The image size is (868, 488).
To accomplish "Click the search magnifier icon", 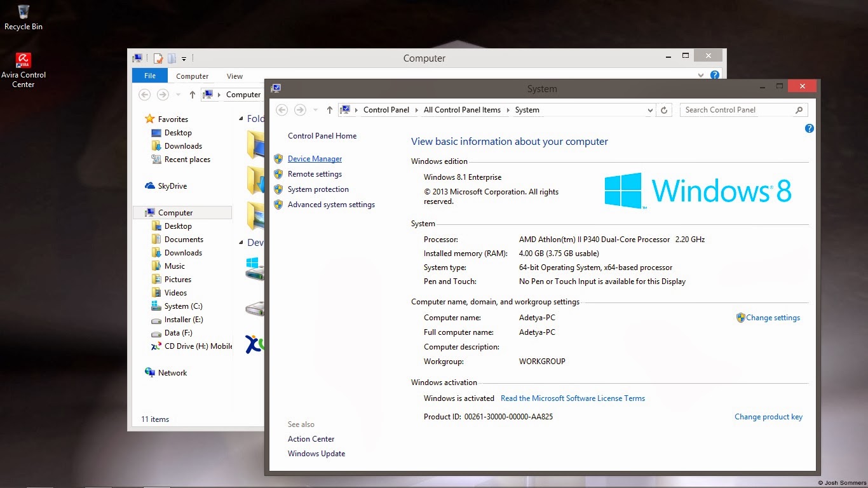I will 799,110.
